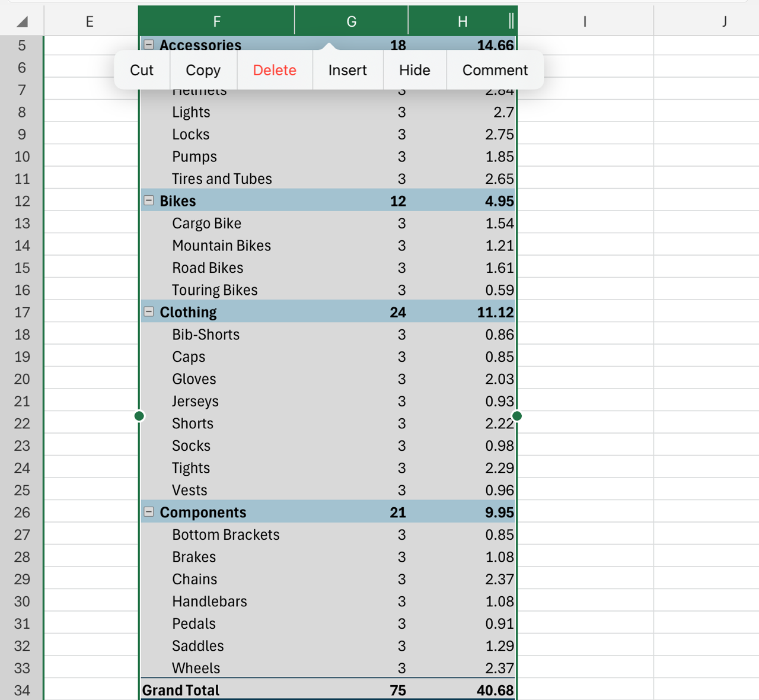Select row 12 header

pyautogui.click(x=21, y=201)
